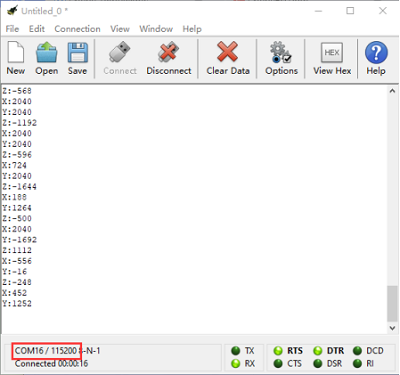Minimize the Untitled_0 window
The width and height of the screenshot is (400, 375).
[x=318, y=11]
